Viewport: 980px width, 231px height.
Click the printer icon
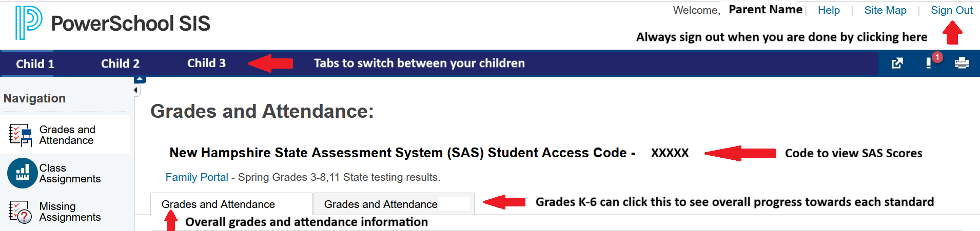(x=962, y=63)
